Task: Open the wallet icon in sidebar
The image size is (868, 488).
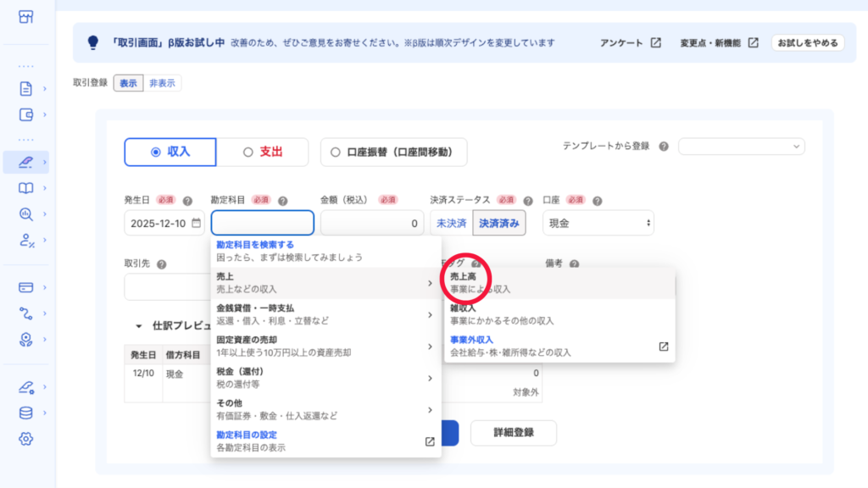Action: point(25,114)
